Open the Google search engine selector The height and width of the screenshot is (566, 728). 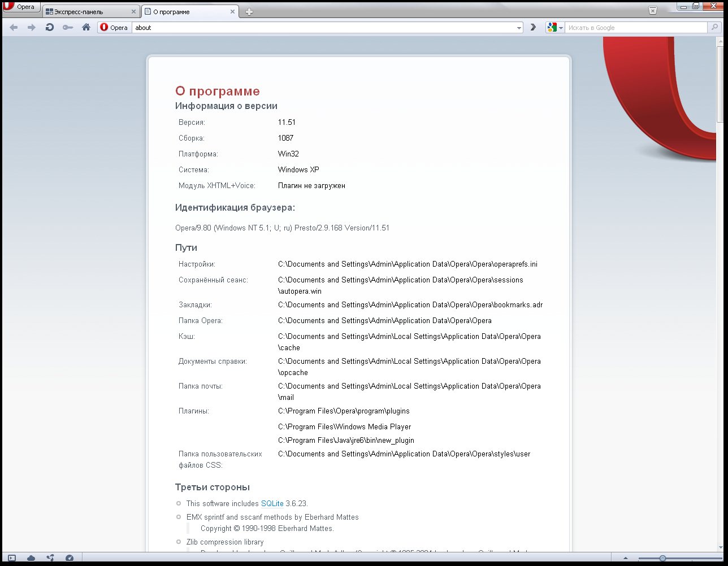(555, 27)
